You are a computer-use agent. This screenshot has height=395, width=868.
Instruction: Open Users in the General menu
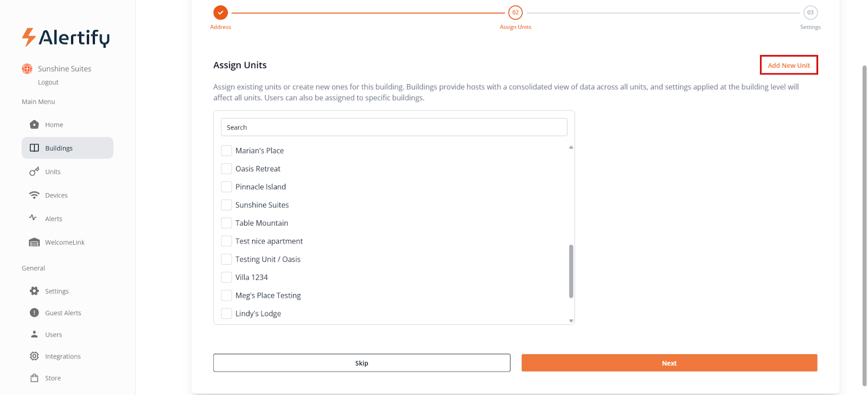(53, 335)
